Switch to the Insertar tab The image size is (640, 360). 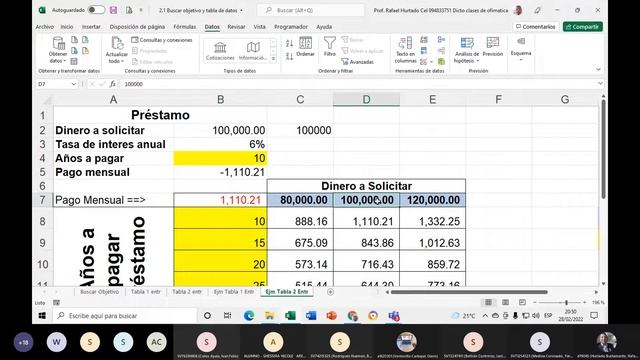click(91, 27)
